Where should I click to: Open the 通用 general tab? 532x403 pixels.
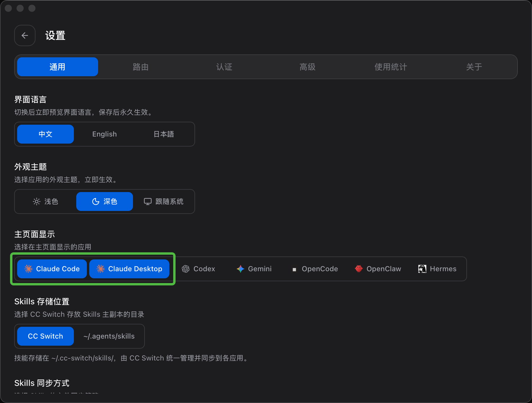[58, 67]
